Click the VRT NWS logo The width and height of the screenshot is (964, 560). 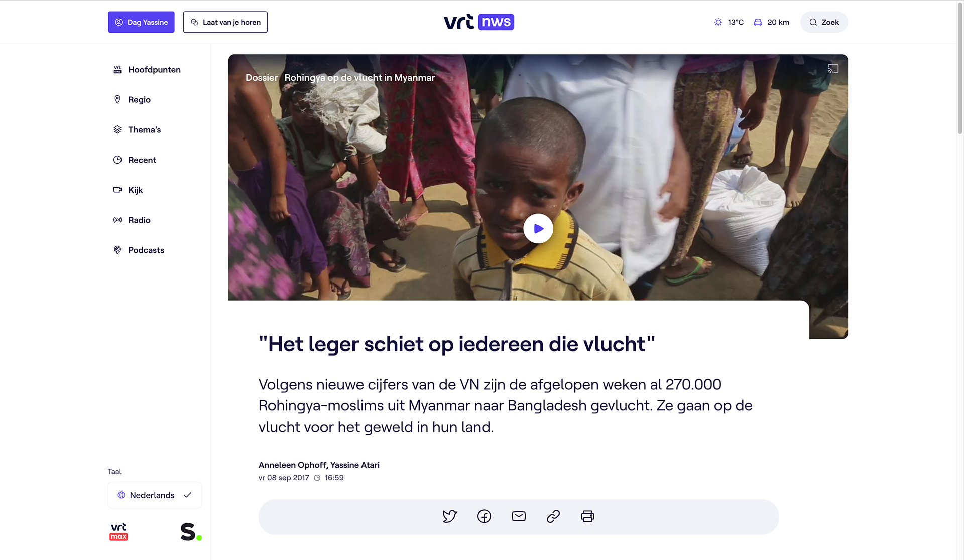pos(479,22)
